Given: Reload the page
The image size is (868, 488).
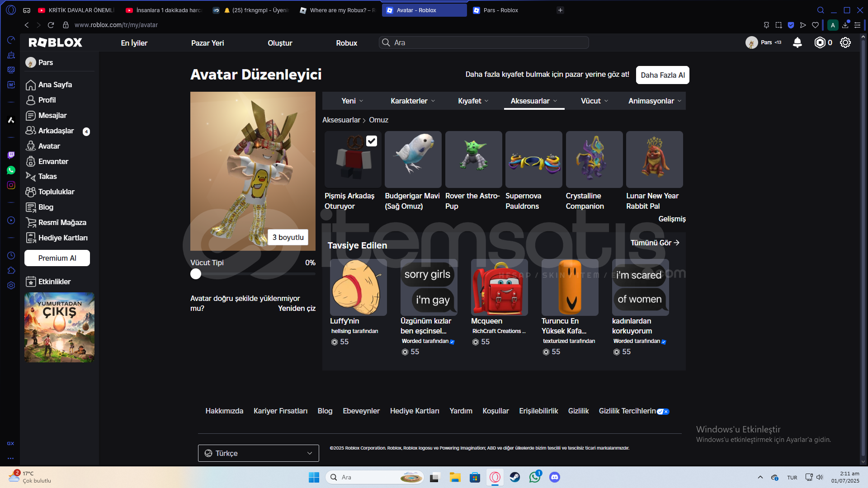Looking at the screenshot, I should pos(51,25).
